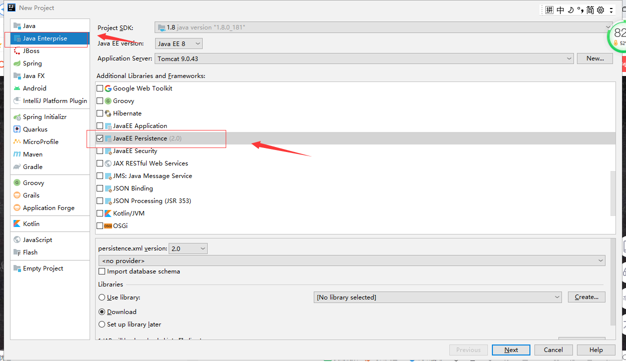Click the JAX RESTful Web Services icon

[x=108, y=163]
